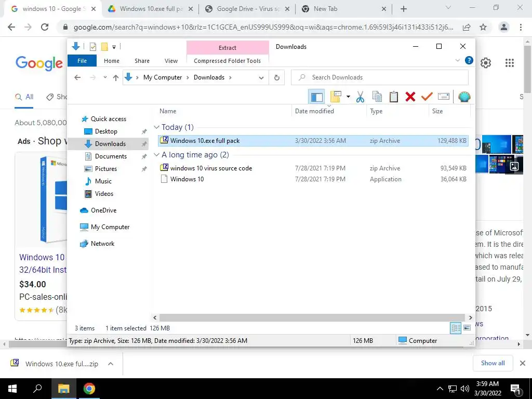Toggle the preview pane layout icon

[316, 97]
